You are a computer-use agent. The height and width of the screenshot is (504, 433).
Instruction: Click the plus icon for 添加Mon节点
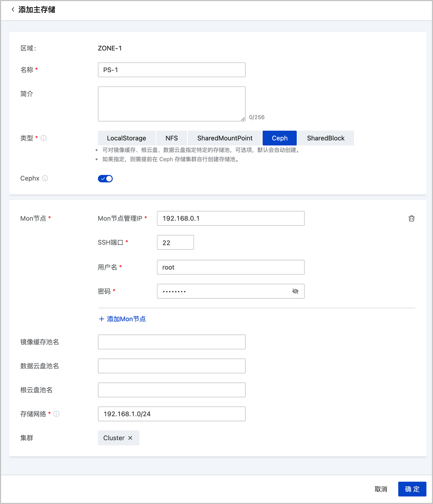click(101, 319)
